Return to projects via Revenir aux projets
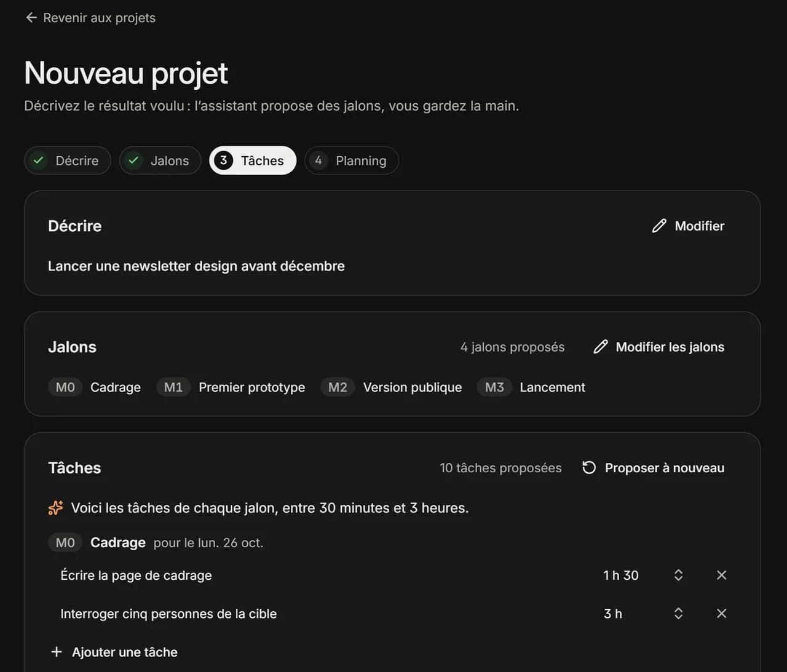 (90, 18)
